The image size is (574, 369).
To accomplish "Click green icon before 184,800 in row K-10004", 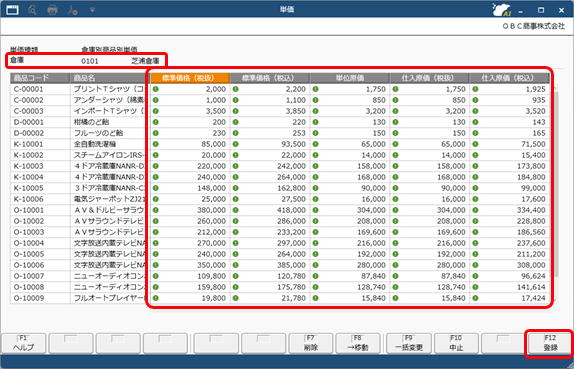I will click(x=475, y=177).
